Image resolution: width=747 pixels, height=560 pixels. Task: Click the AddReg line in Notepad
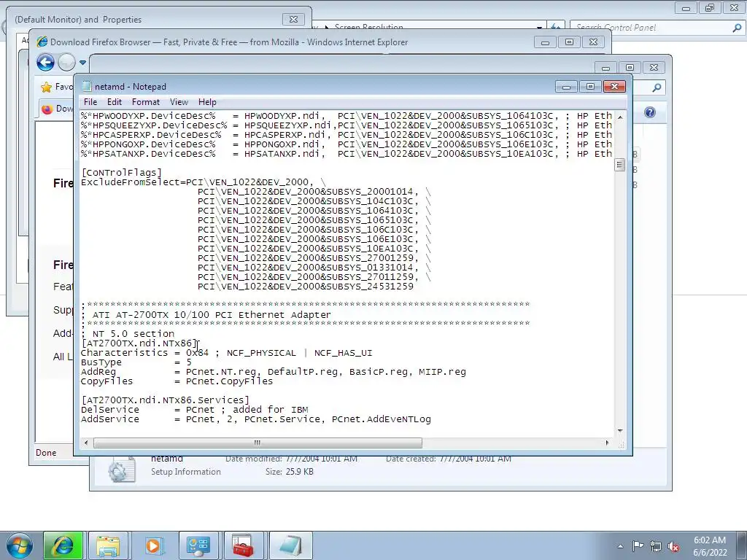[x=273, y=371]
